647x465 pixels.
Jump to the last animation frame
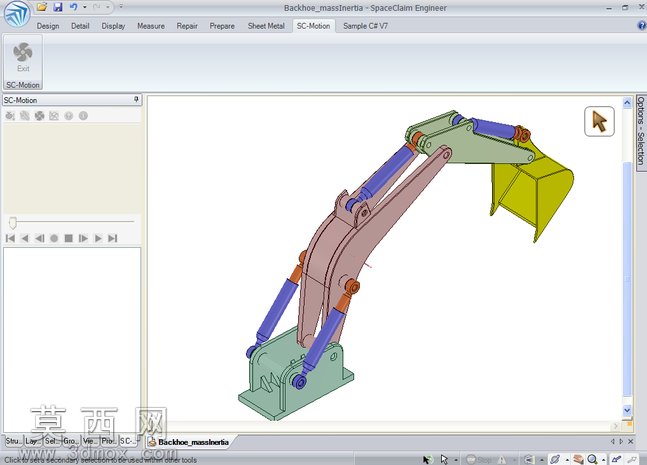pos(113,238)
